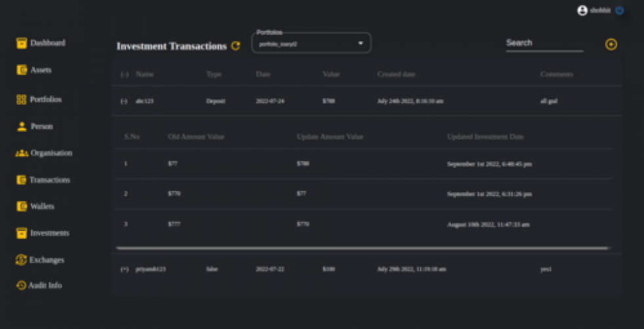Click the $100 value cell

click(x=329, y=269)
